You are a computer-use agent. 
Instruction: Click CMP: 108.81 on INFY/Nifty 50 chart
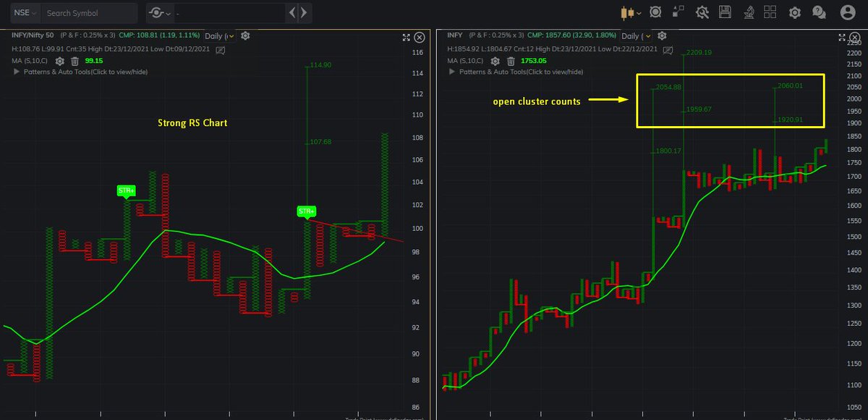pyautogui.click(x=158, y=35)
